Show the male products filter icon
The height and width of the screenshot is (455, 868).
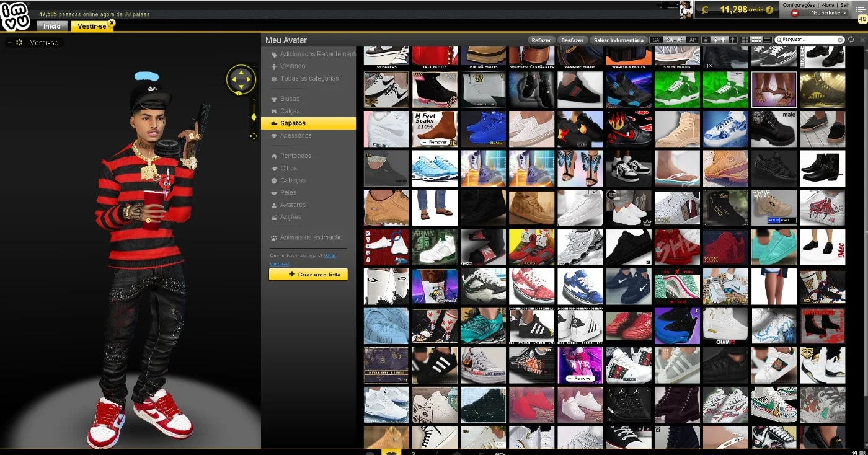pyautogui.click(x=732, y=40)
